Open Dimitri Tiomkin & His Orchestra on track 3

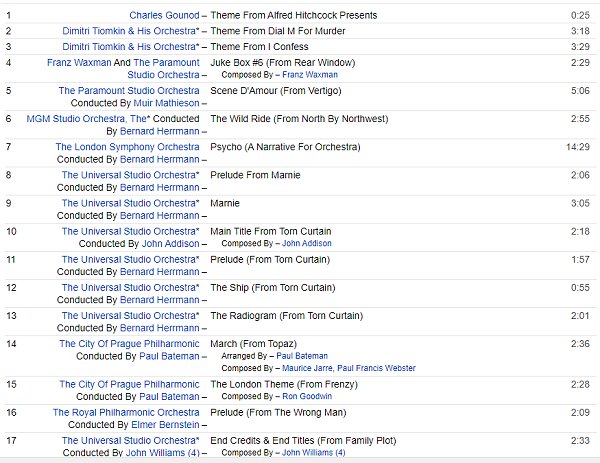click(129, 47)
